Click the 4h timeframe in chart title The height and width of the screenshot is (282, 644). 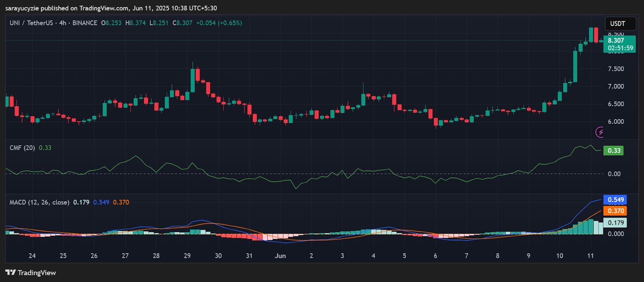pos(62,23)
